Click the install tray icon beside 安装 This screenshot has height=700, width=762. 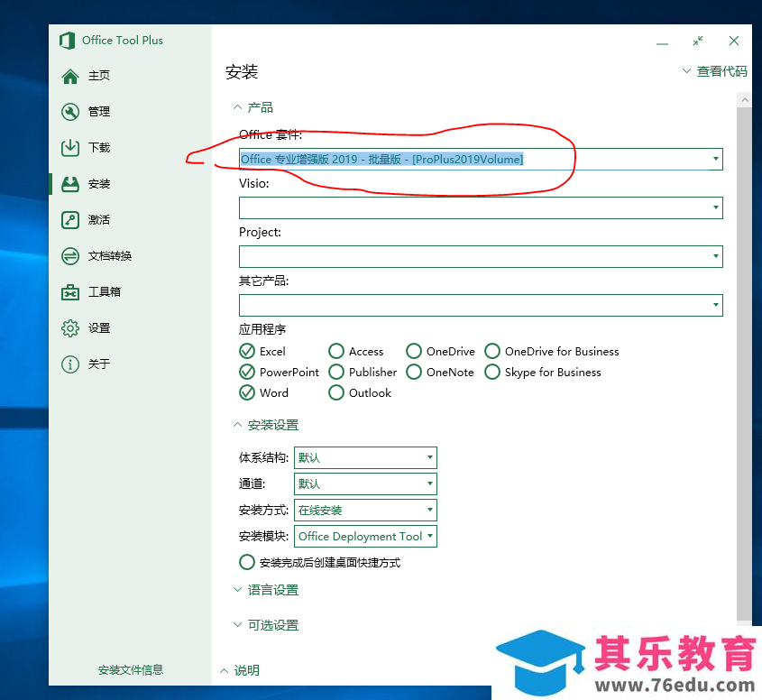pos(70,184)
